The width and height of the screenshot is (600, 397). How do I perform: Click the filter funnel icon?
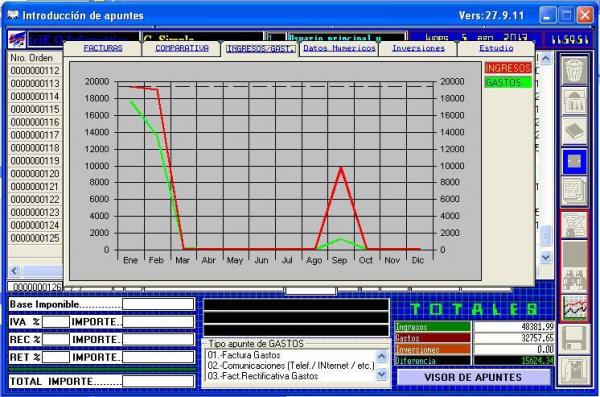point(574,225)
